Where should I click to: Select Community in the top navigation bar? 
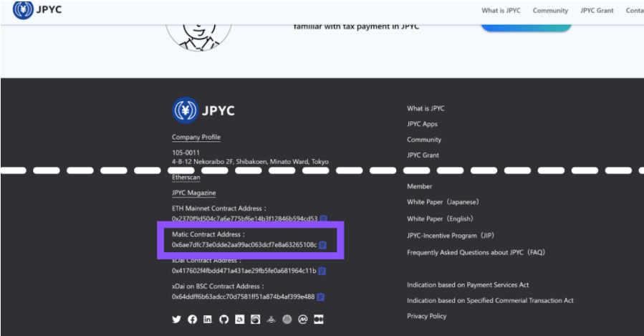550,11
